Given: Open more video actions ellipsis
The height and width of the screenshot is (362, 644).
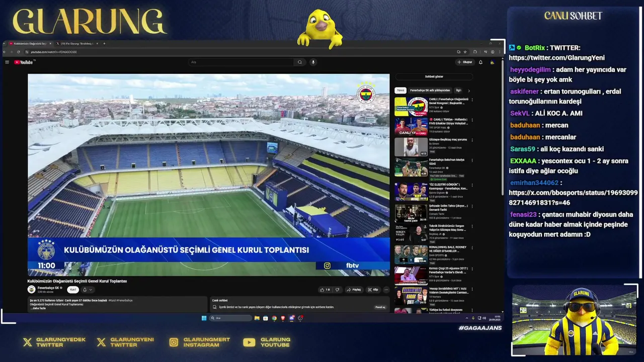Looking at the screenshot, I should 386,290.
